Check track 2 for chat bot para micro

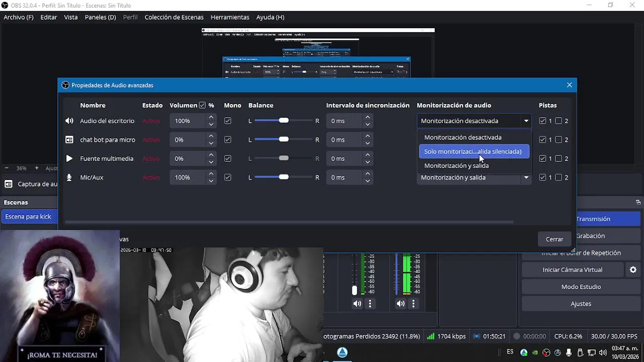(558, 140)
